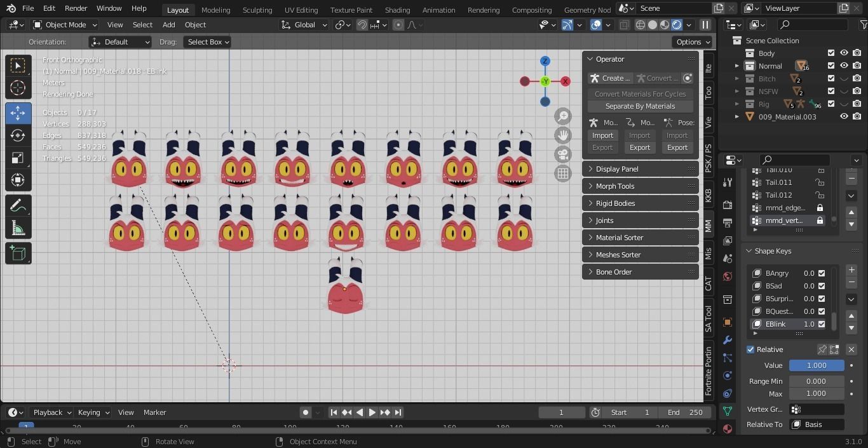Expand the Display Panel section
The width and height of the screenshot is (868, 448).
pos(641,169)
